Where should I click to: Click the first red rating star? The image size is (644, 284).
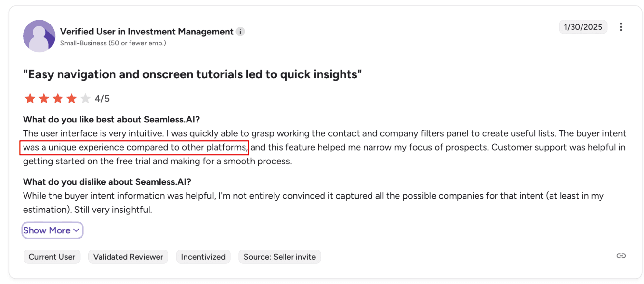[x=30, y=98]
